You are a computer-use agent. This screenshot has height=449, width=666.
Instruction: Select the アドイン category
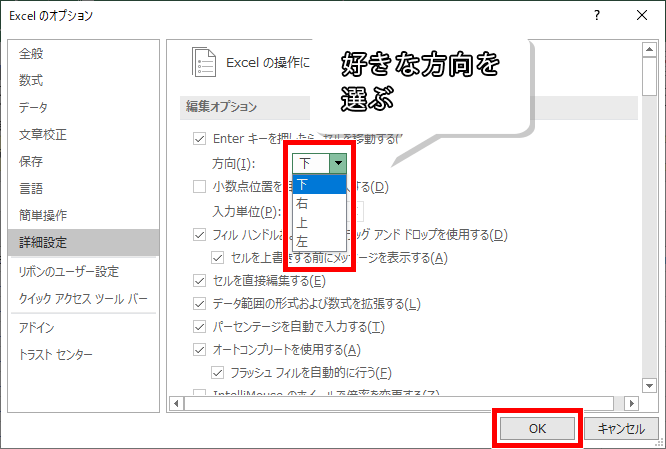(83, 328)
